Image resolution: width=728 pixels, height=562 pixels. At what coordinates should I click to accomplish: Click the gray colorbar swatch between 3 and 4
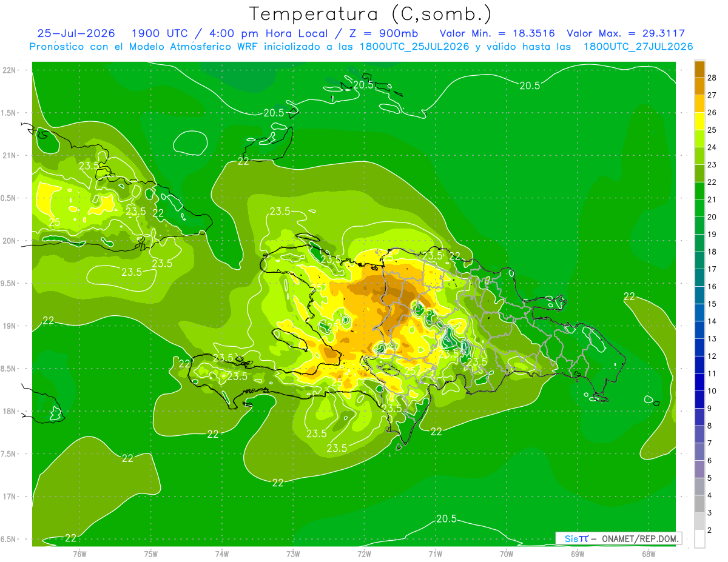[x=699, y=504]
